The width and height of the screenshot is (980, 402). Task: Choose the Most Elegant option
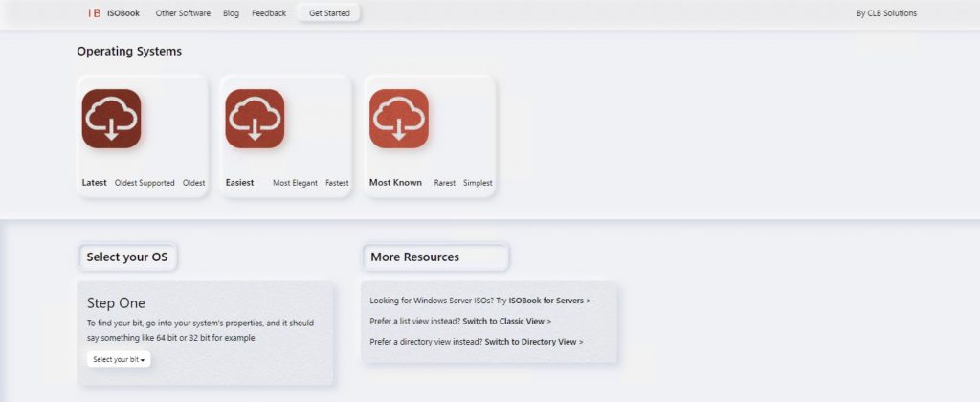pyautogui.click(x=295, y=183)
